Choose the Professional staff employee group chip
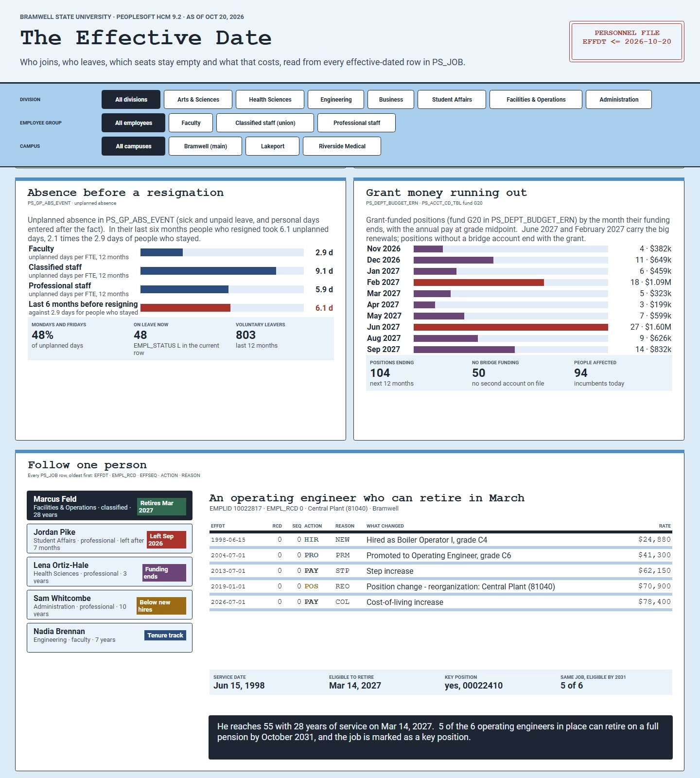Image resolution: width=700 pixels, height=778 pixels. tap(356, 123)
